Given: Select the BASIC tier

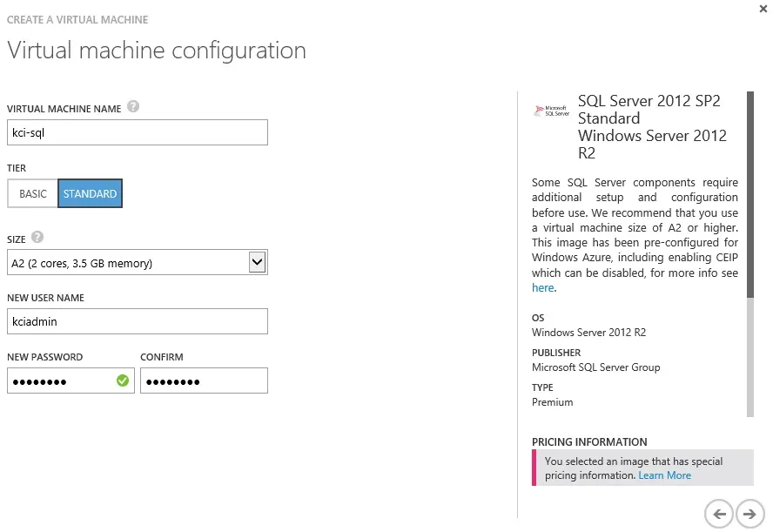Looking at the screenshot, I should (x=32, y=193).
